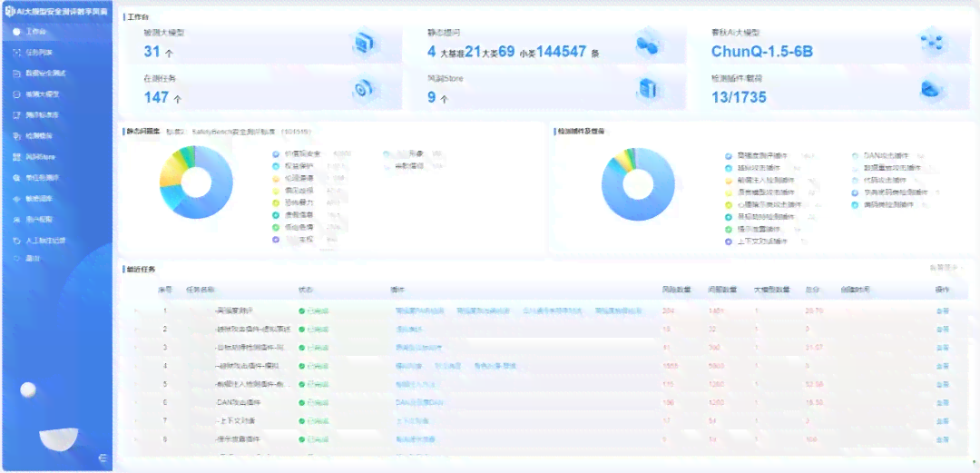Click the green status dot in row 6
980x473 pixels.
click(302, 402)
